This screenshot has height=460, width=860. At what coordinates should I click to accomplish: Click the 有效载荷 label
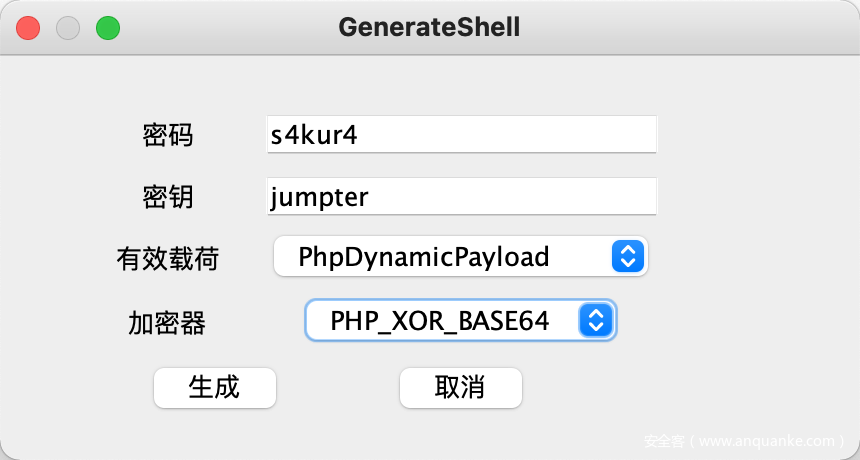pyautogui.click(x=168, y=259)
